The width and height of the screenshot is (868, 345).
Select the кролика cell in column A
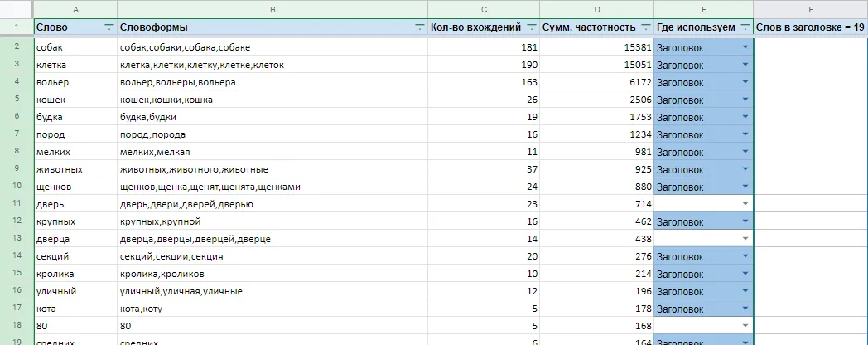coord(75,274)
